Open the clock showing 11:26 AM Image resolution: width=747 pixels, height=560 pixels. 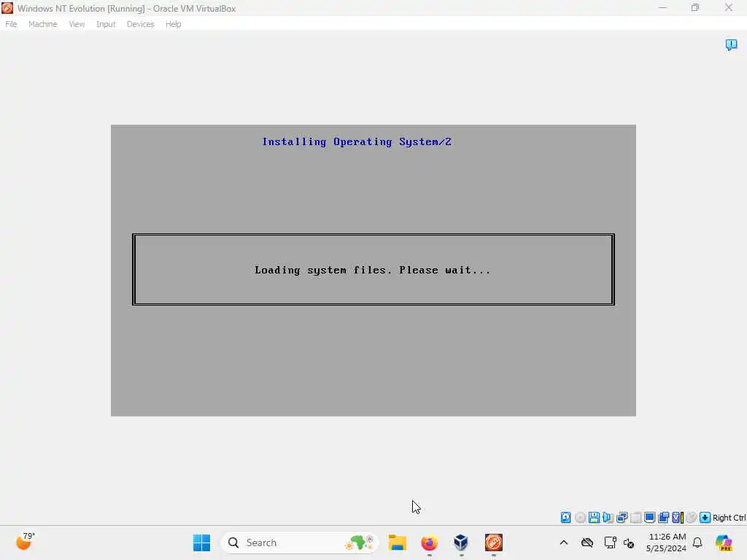click(667, 542)
